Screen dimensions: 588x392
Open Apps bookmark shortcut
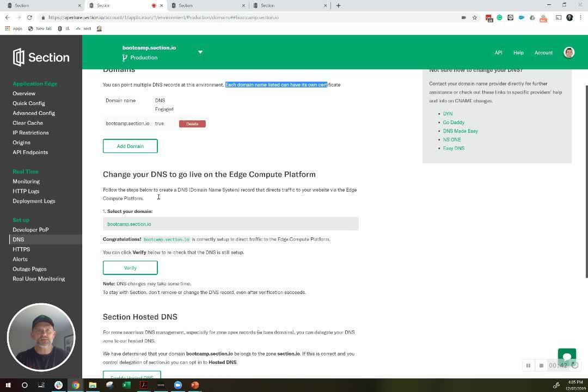coord(14,28)
